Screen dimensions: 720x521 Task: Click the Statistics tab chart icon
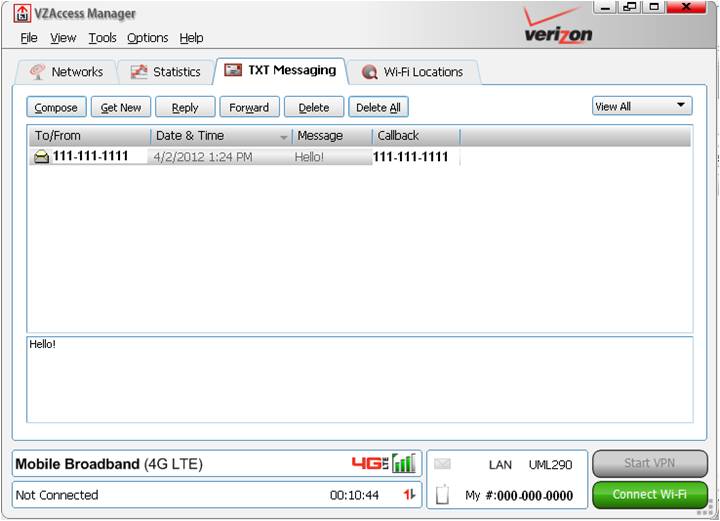pos(139,72)
